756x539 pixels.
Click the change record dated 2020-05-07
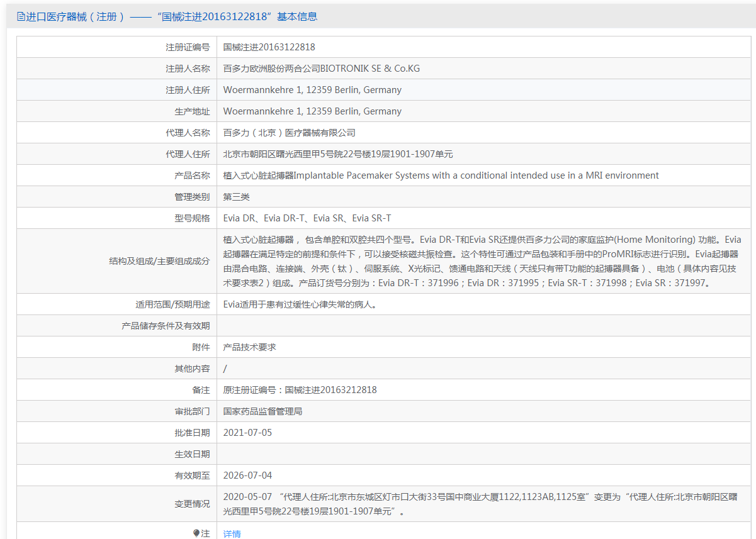(480, 504)
